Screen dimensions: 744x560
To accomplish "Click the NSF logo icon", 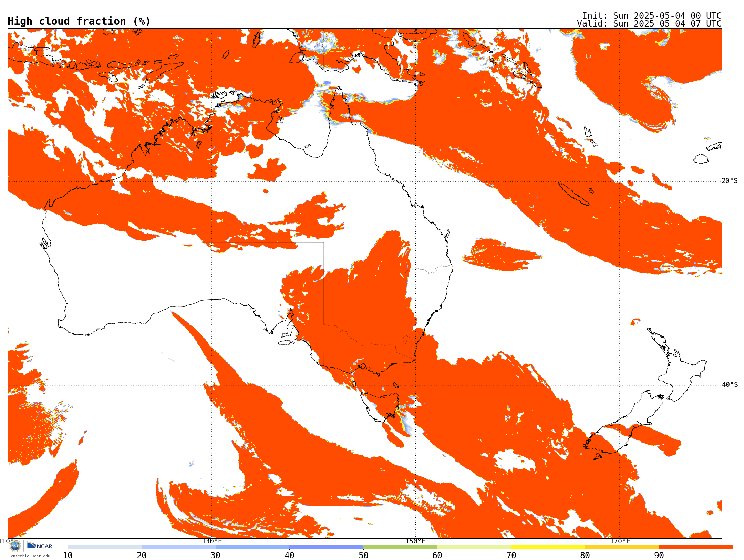I will [x=15, y=546].
